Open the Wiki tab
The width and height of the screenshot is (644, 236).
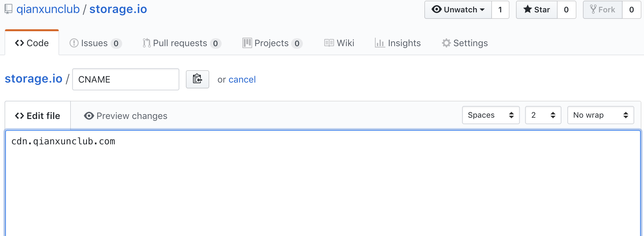339,43
